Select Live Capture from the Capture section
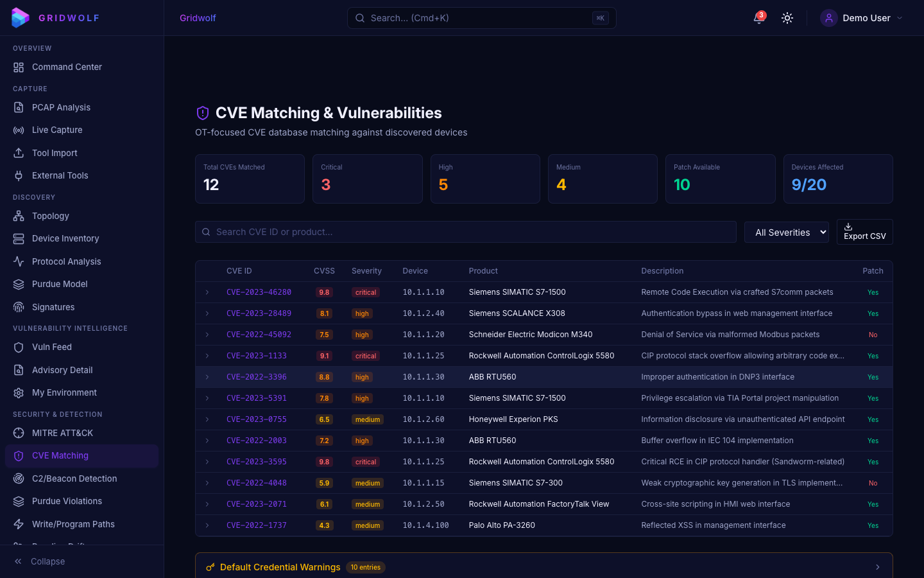The height and width of the screenshot is (578, 924). pos(57,130)
